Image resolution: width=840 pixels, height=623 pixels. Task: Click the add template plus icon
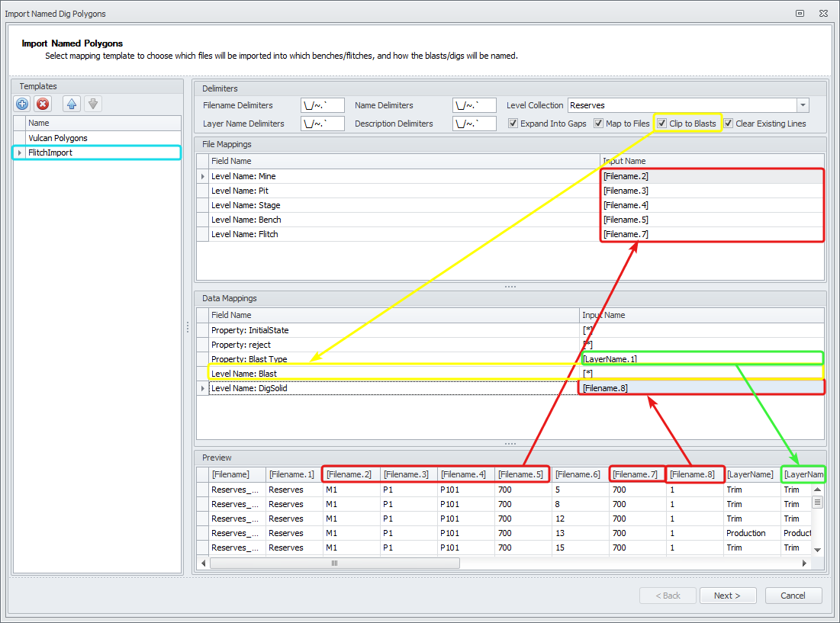tap(22, 104)
